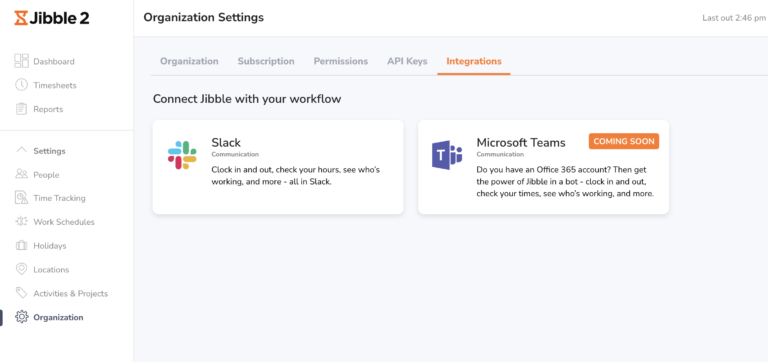768x362 pixels.
Task: Click the Work Schedules icon
Action: [x=22, y=221]
